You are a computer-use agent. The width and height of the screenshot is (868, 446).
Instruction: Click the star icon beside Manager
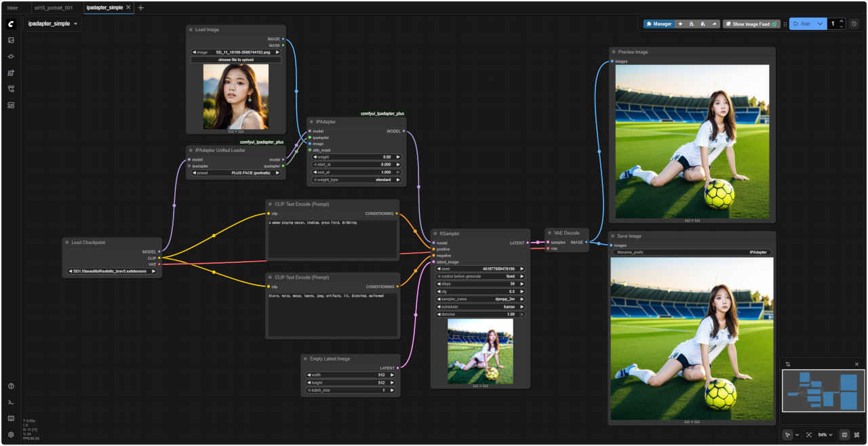(x=680, y=24)
